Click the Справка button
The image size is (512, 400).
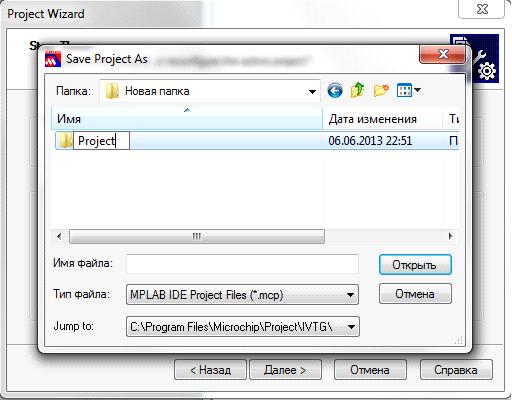(456, 370)
